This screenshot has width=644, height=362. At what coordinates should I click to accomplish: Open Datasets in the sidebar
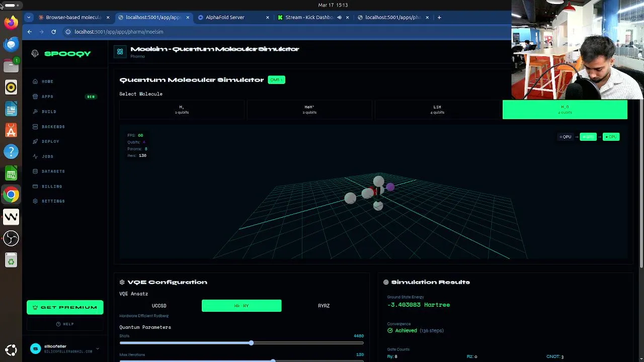(53, 171)
